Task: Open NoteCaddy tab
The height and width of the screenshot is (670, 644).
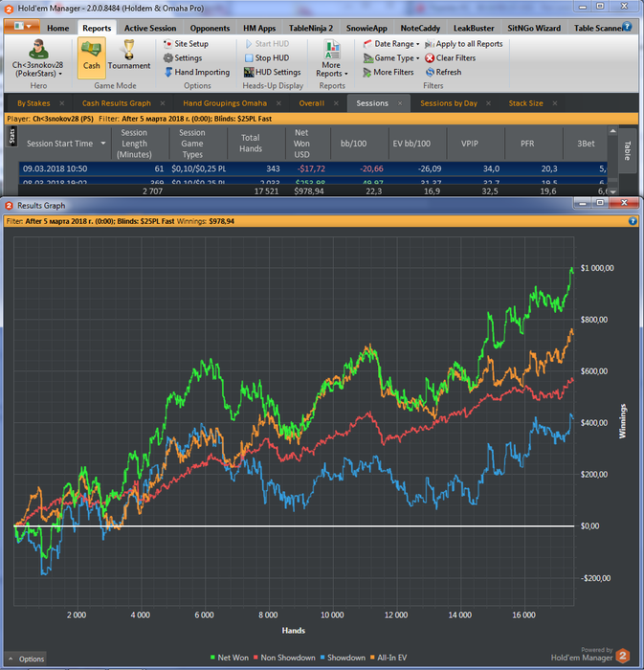Action: 420,28
